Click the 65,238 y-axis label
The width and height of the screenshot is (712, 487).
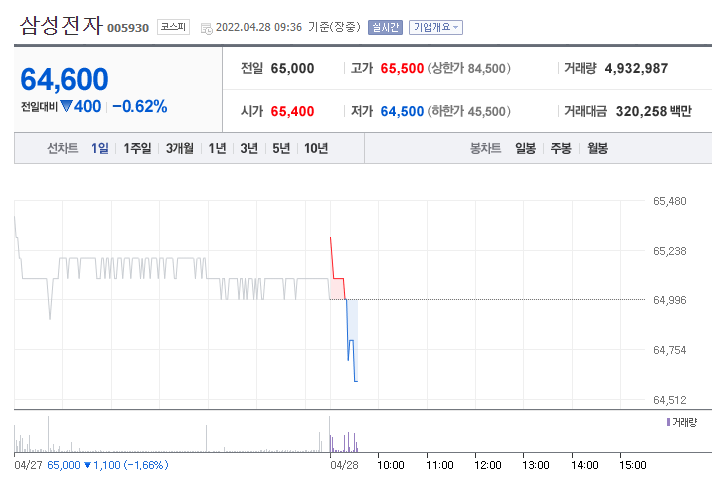pos(670,251)
